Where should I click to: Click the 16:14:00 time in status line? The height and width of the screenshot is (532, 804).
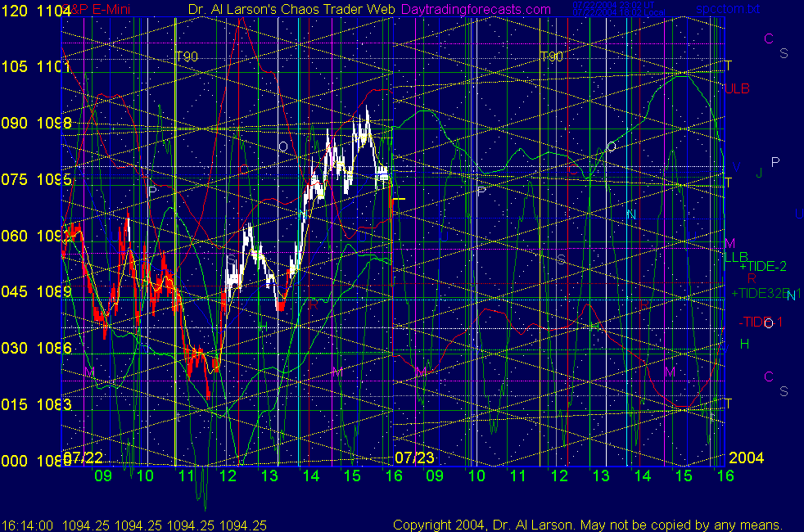[27, 525]
